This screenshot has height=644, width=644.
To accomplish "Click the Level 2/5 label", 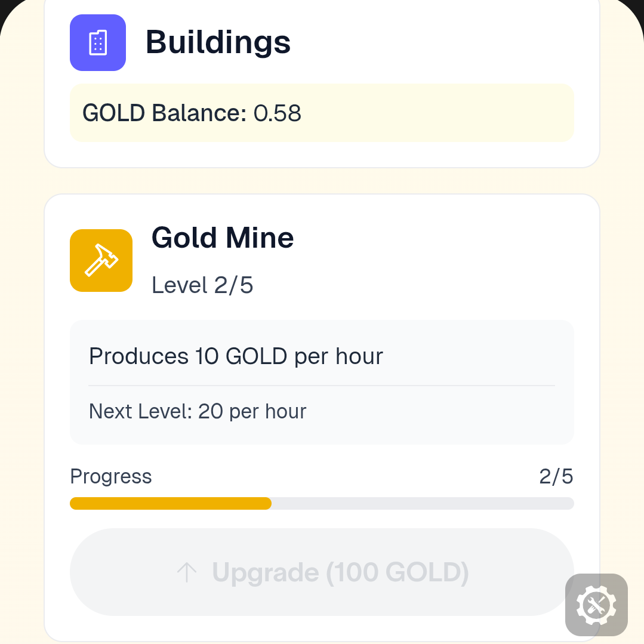I will click(202, 285).
